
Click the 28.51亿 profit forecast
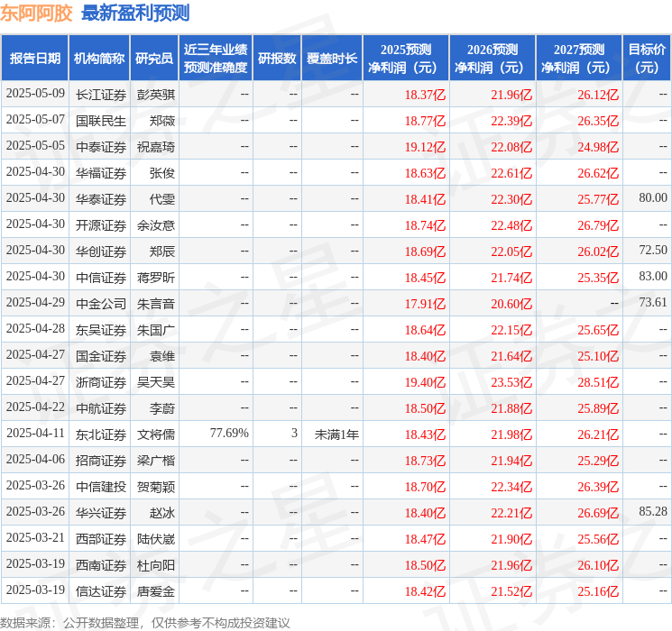[x=598, y=382]
